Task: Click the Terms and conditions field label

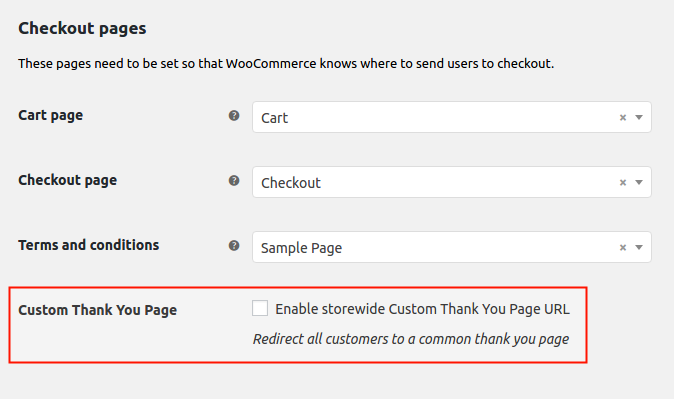Action: click(89, 245)
